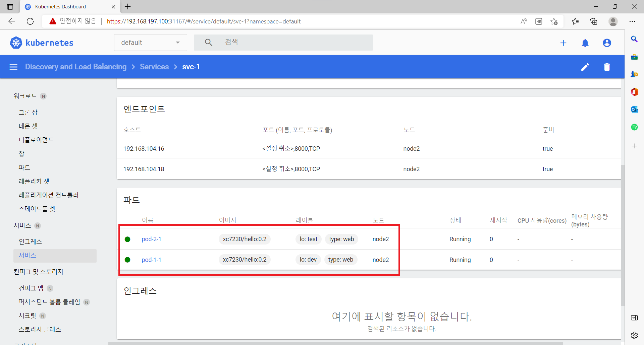Add this page to favorites star
This screenshot has height=345, width=644.
(x=554, y=21)
